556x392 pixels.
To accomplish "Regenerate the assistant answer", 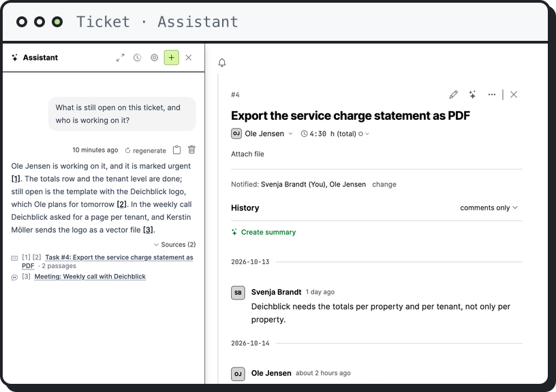I will pyautogui.click(x=145, y=150).
